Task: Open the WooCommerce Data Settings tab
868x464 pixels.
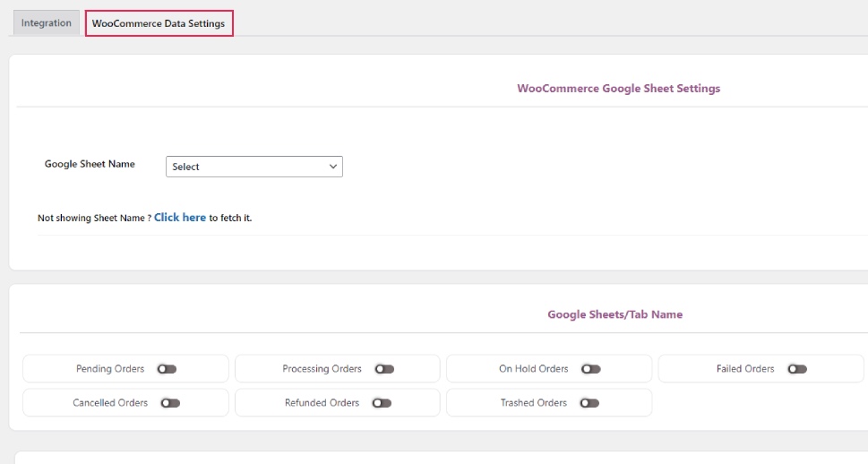Action: [159, 23]
